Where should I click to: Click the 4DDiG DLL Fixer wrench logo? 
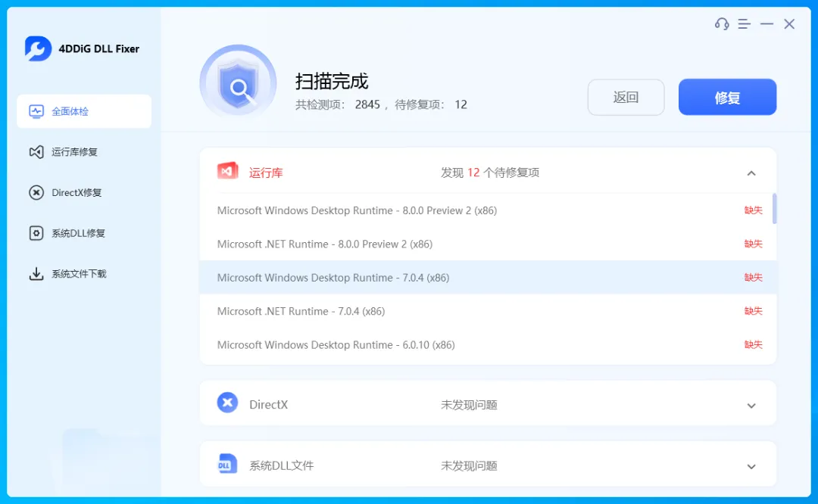[x=38, y=48]
